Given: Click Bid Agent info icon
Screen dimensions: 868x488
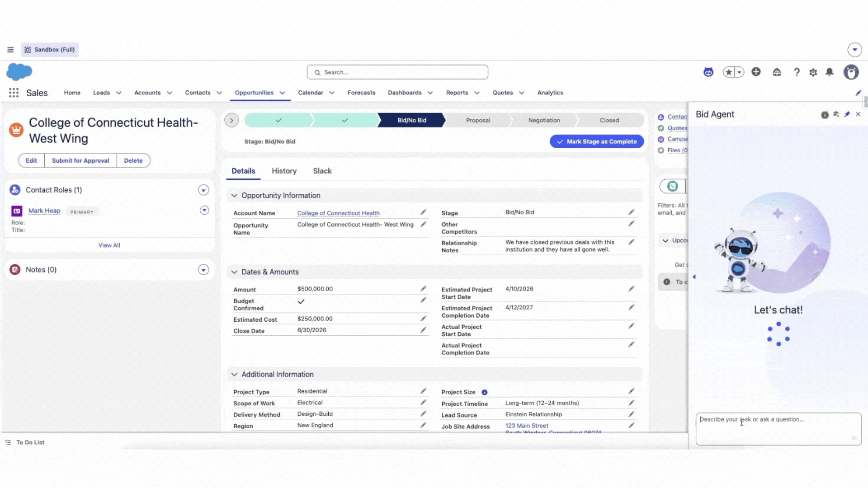Looking at the screenshot, I should click(825, 115).
